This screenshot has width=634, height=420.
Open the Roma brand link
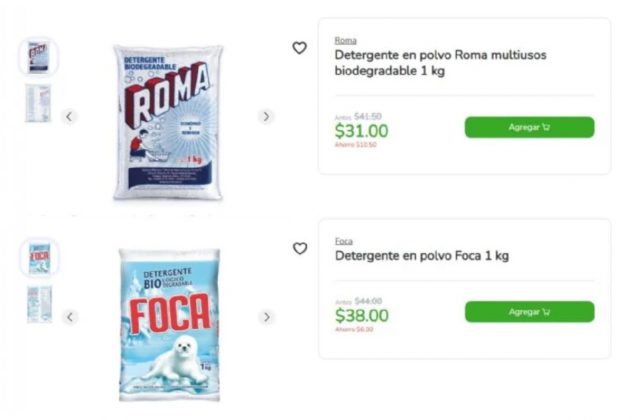point(345,40)
